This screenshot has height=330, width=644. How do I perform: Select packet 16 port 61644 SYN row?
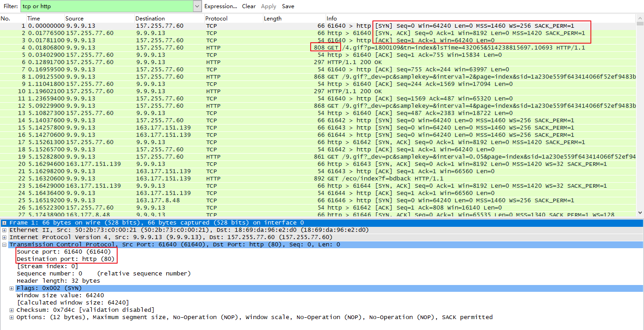[x=318, y=135]
